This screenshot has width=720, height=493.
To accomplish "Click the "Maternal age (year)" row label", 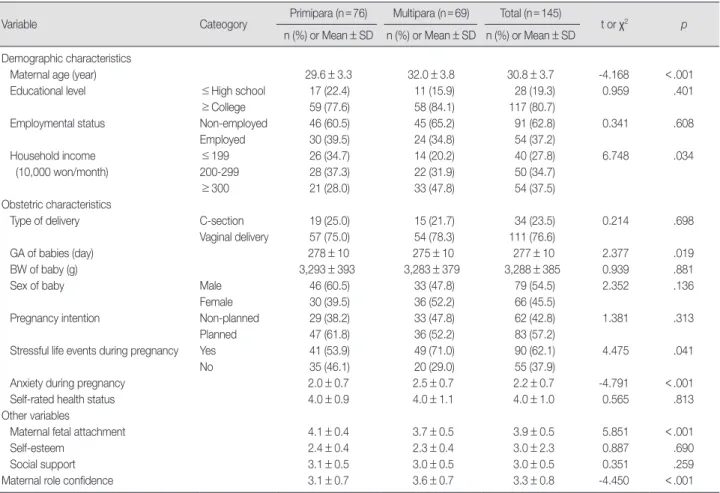I will [53, 75].
